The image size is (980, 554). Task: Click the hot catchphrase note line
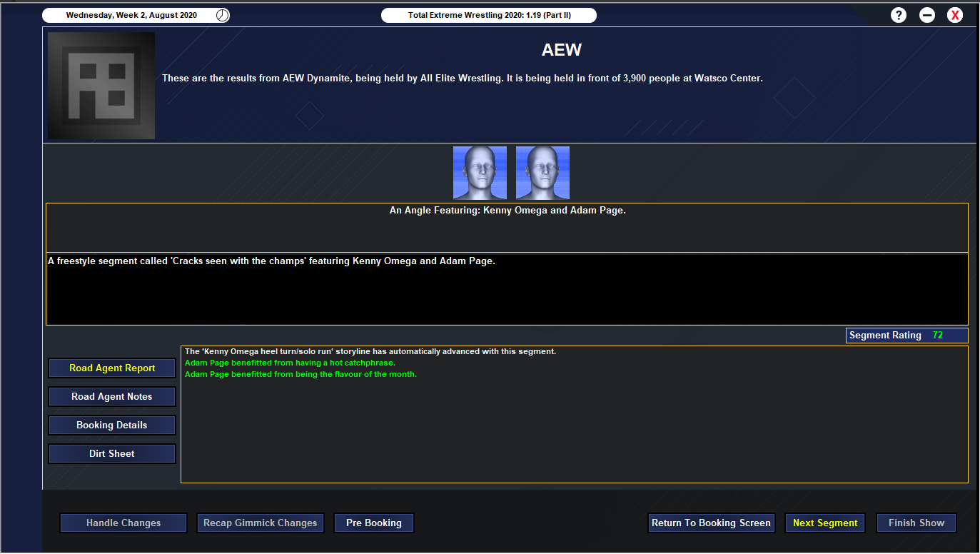(290, 363)
